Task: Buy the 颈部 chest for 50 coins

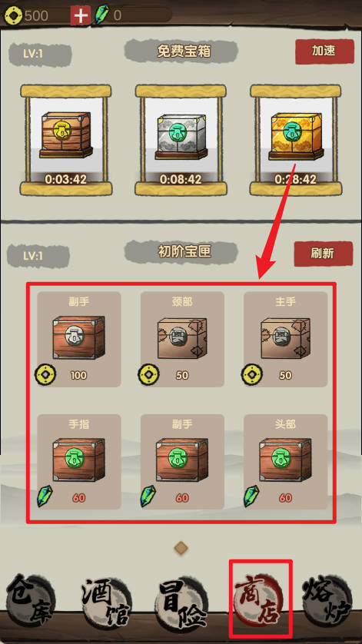Action: click(182, 339)
